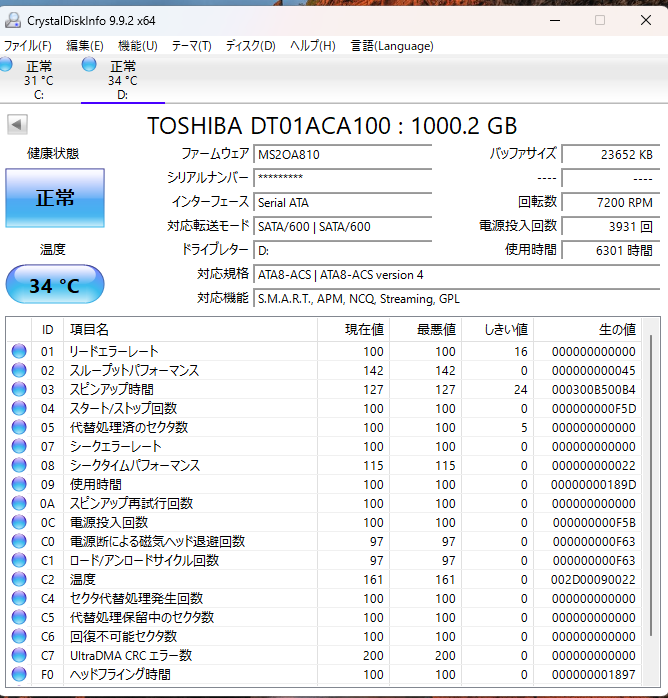Click status icon of row 03 スピンアップ時間
This screenshot has height=698, width=668.
coord(19,389)
